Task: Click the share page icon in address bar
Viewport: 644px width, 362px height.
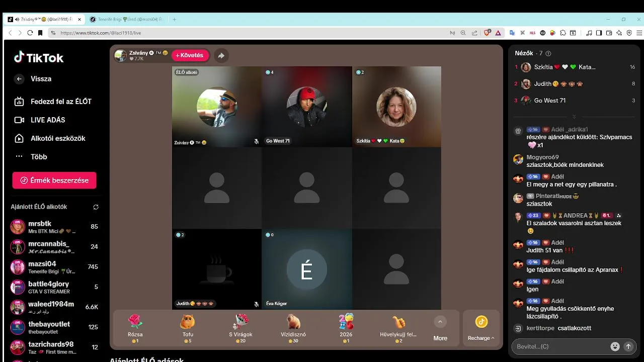Action: (474, 33)
